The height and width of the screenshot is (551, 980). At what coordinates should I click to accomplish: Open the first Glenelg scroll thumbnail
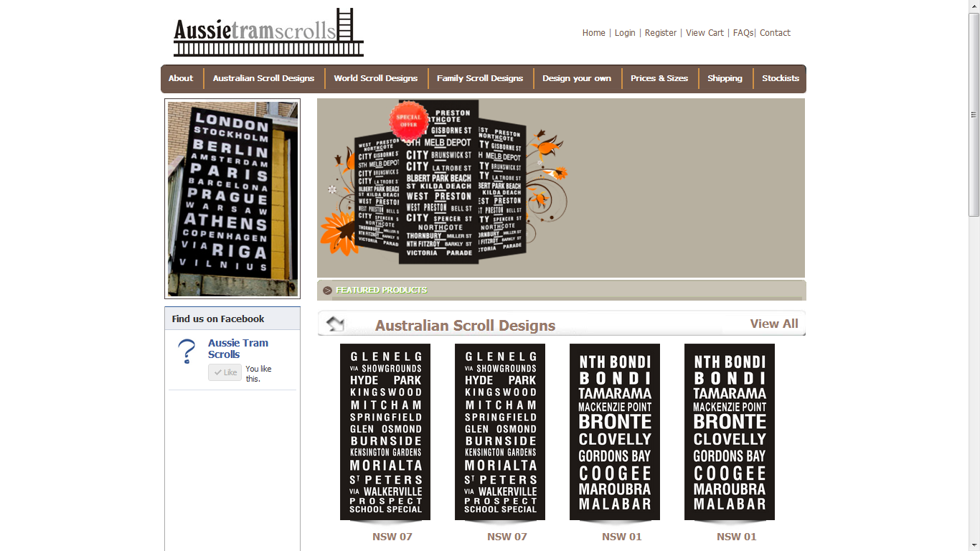[x=385, y=433]
